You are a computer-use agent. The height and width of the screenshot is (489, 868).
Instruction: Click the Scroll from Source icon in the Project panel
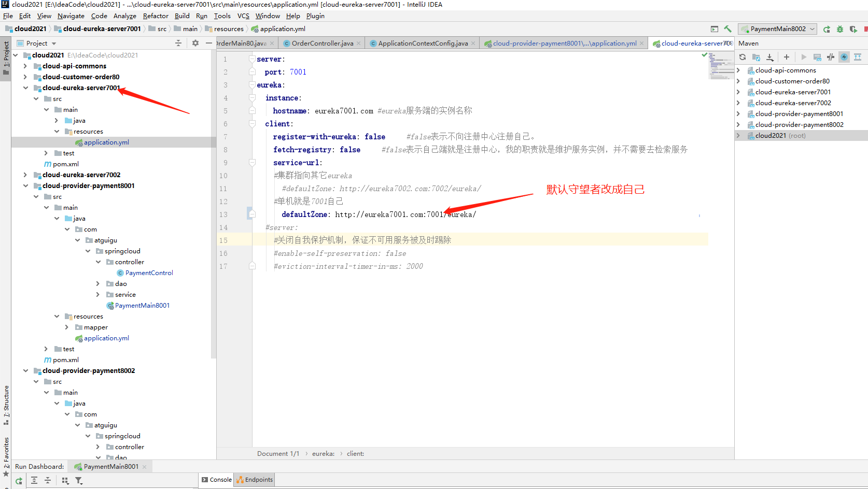tap(178, 43)
